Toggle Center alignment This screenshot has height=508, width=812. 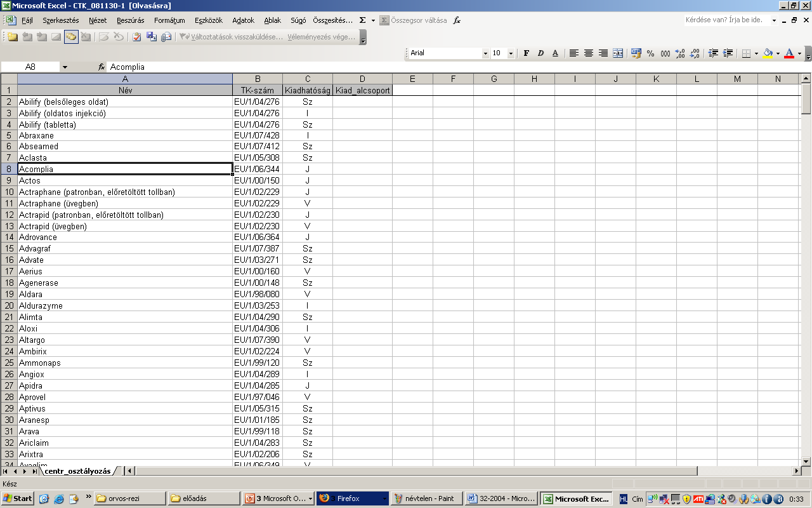point(588,53)
